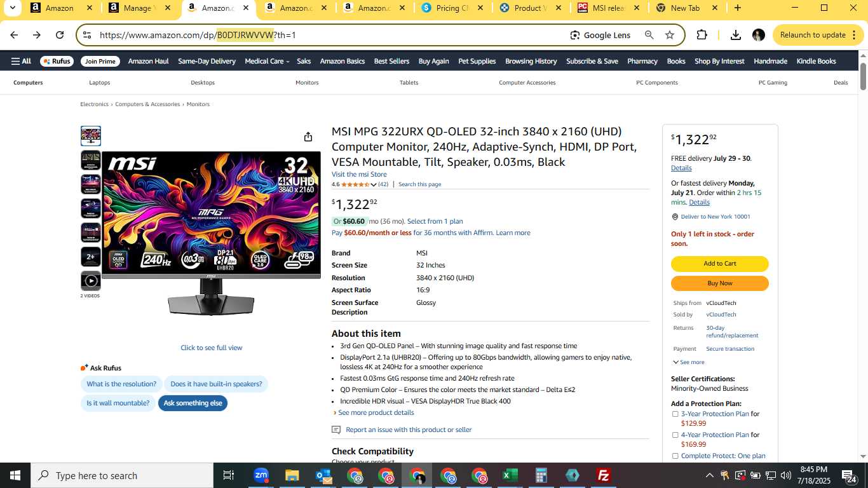Reload the current Amazon page
This screenshot has width=868, height=488.
60,35
